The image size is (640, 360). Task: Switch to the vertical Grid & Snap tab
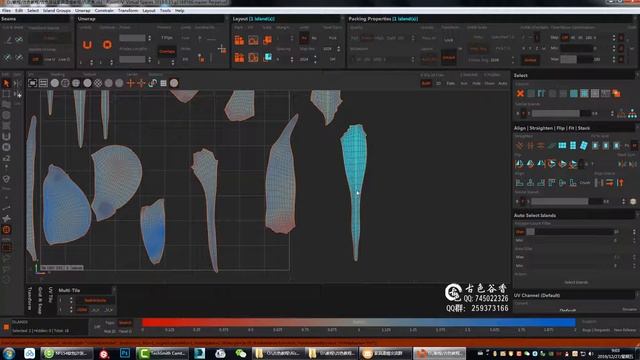tap(40, 300)
